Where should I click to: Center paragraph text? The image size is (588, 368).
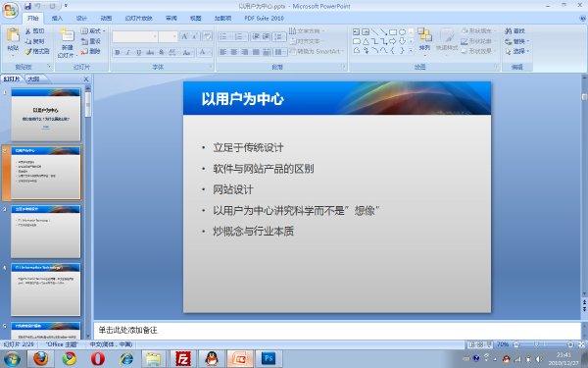click(x=233, y=52)
